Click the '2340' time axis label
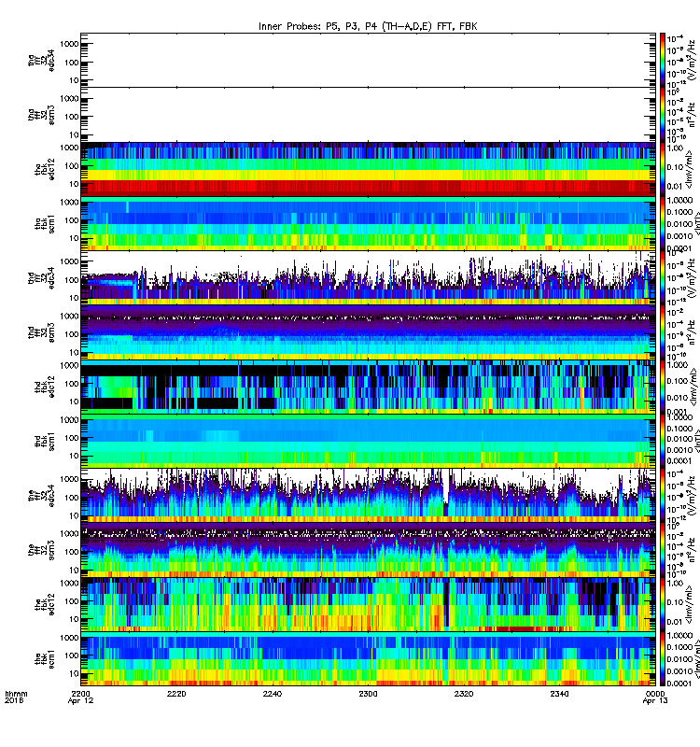Image resolution: width=700 pixels, height=747 pixels. pos(559,694)
